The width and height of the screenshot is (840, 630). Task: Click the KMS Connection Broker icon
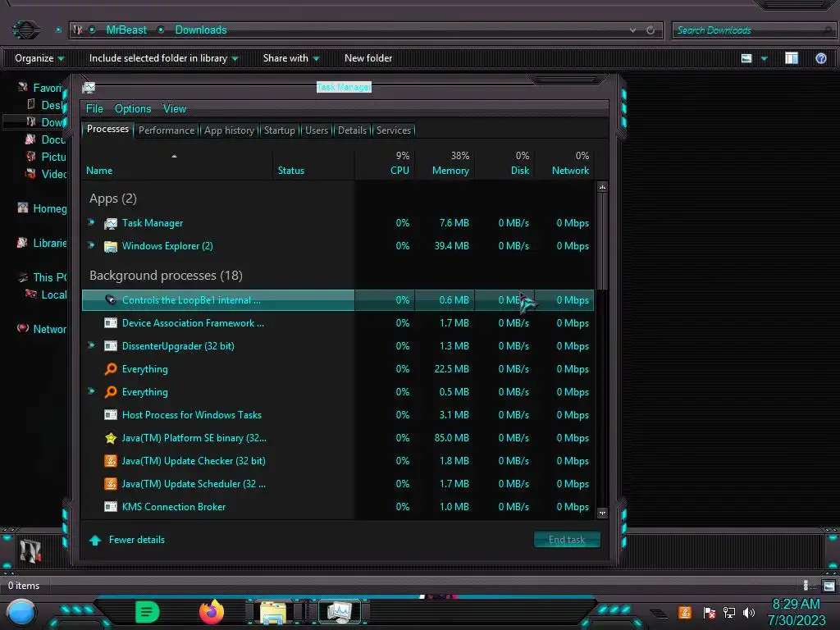point(111,507)
